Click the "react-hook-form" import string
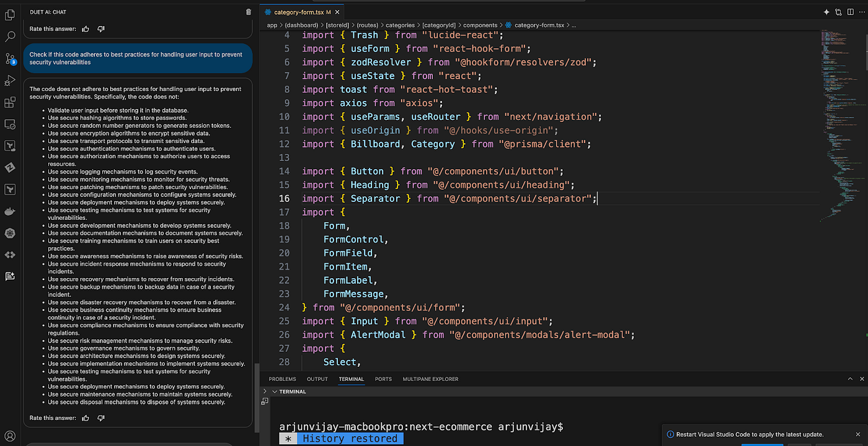 click(482, 48)
